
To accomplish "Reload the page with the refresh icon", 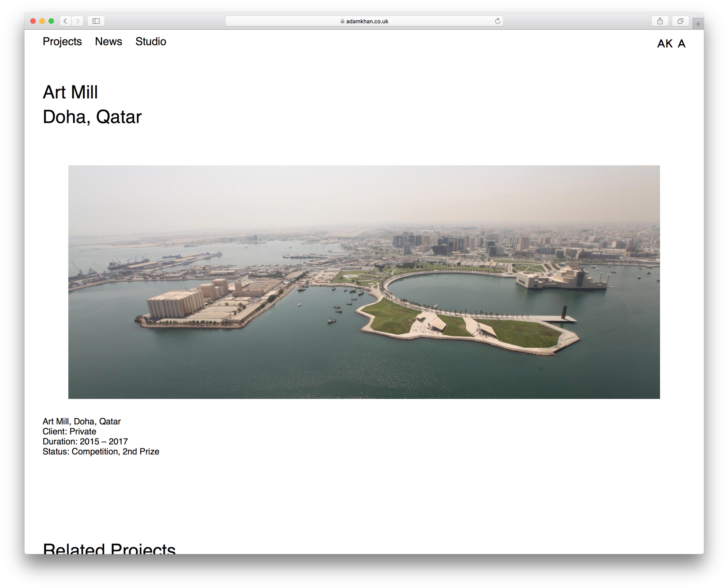I will coord(498,21).
